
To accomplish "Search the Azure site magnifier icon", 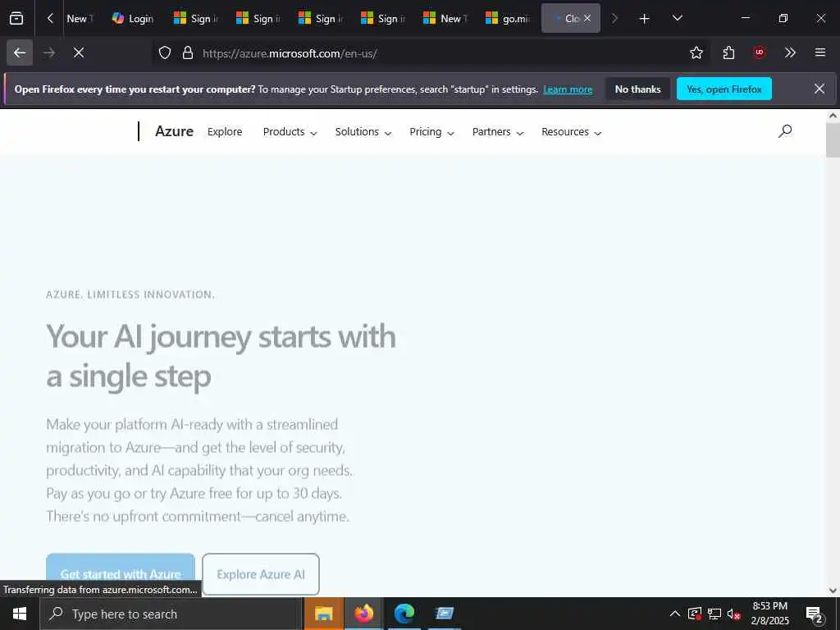I will point(785,131).
